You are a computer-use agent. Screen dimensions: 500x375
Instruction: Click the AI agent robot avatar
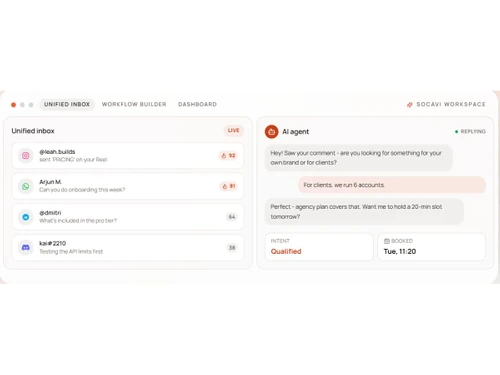coord(271,132)
